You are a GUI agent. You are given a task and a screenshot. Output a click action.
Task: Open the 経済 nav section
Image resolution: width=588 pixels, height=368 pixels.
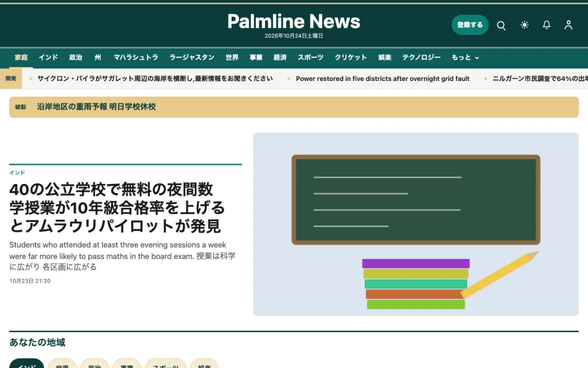click(280, 57)
